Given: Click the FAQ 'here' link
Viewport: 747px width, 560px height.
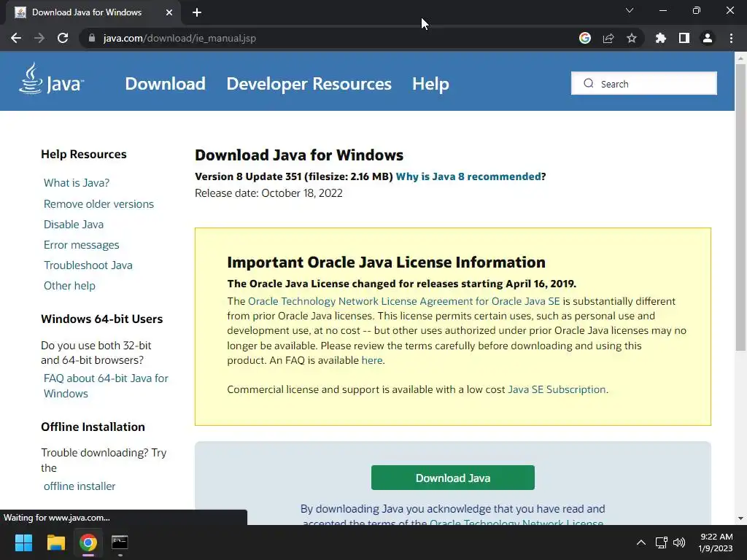Looking at the screenshot, I should (x=371, y=360).
